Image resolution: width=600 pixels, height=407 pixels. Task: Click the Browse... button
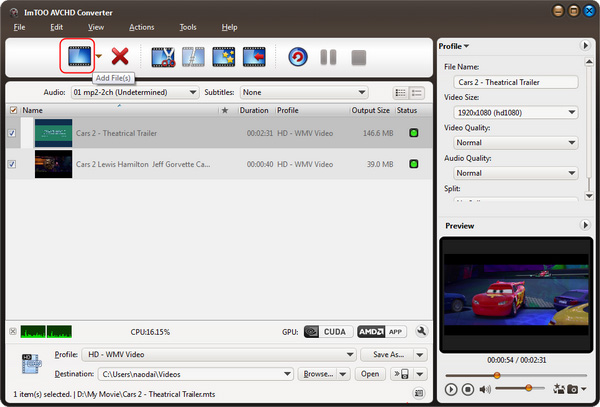pos(318,374)
